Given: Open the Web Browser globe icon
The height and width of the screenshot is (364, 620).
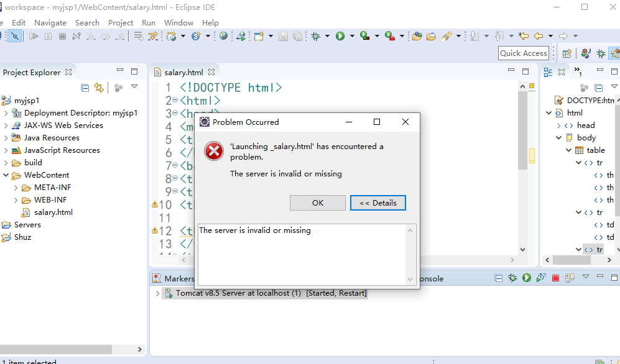Looking at the screenshot, I should point(223,36).
